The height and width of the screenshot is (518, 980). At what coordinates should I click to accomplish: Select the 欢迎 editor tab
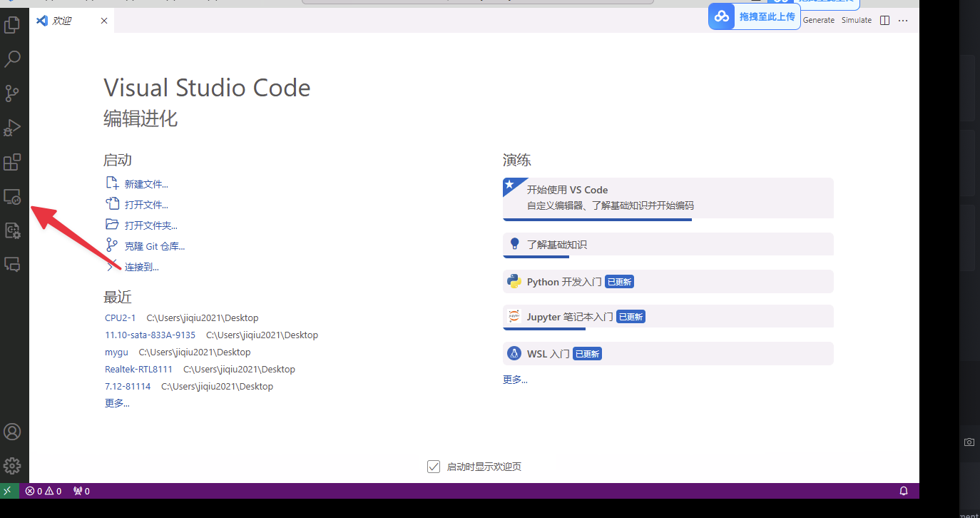click(x=71, y=21)
